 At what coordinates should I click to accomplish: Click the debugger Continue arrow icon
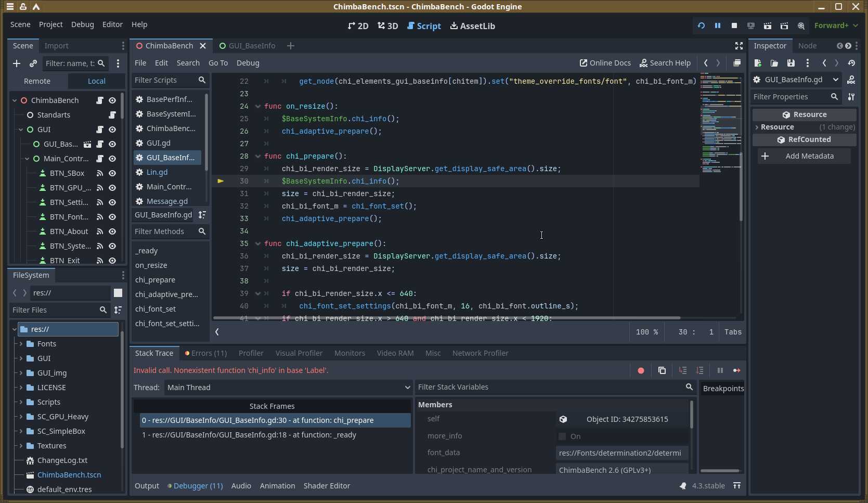click(x=736, y=370)
